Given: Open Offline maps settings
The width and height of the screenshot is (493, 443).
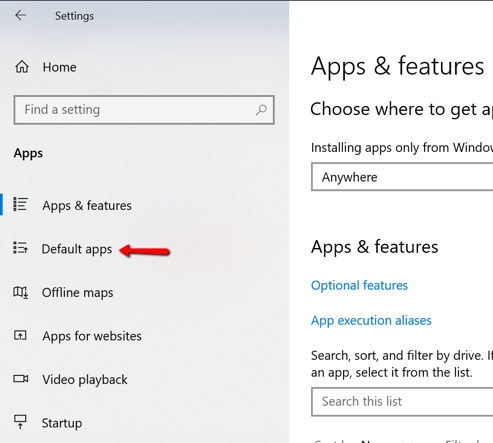Looking at the screenshot, I should 77,293.
